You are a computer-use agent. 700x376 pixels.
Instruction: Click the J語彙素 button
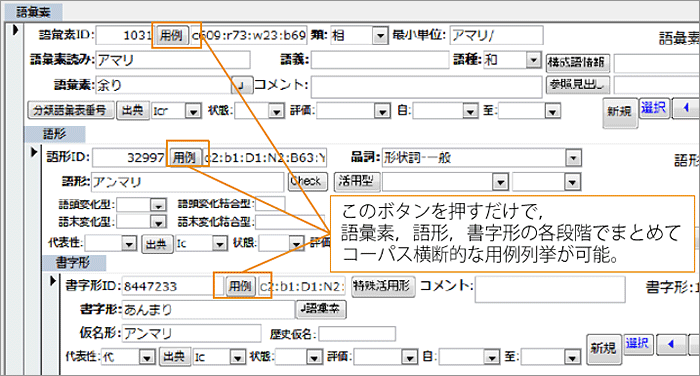(x=321, y=309)
